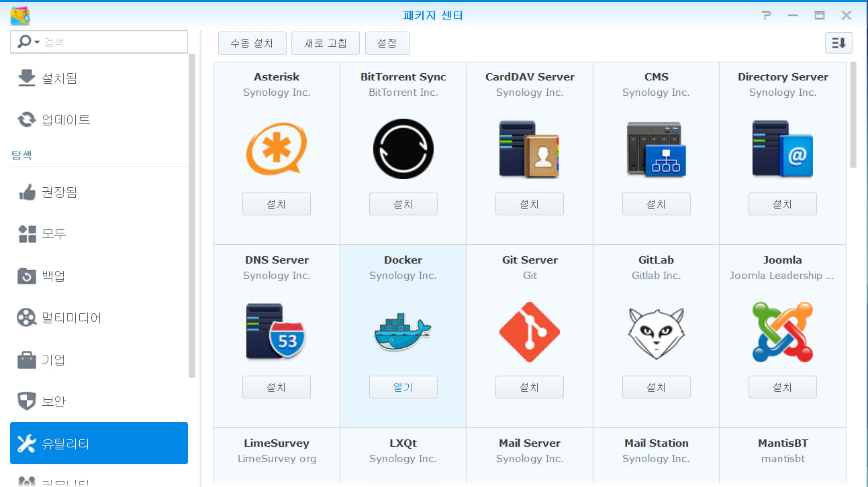Click the BitTorrent Sync package icon
This screenshot has width=868, height=487.
[x=403, y=149]
